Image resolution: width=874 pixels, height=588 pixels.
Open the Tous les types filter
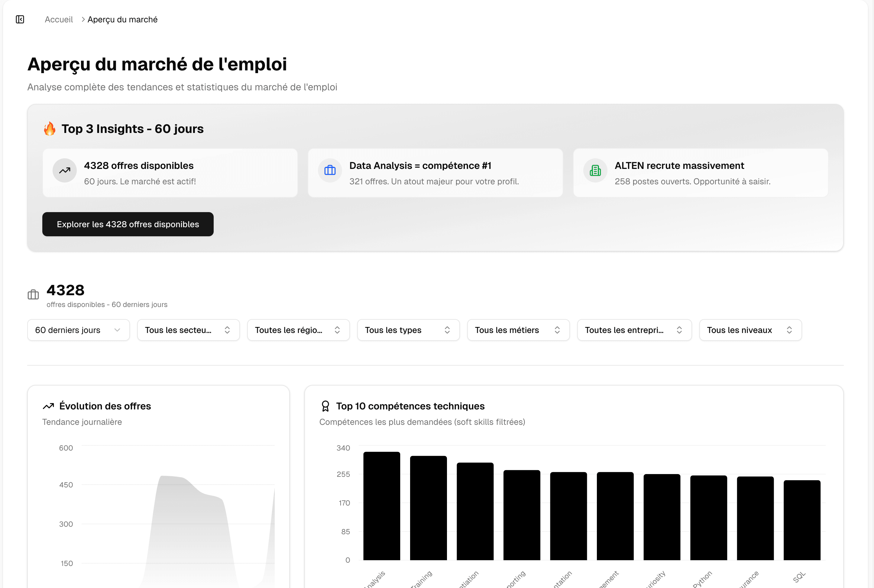[x=408, y=330]
